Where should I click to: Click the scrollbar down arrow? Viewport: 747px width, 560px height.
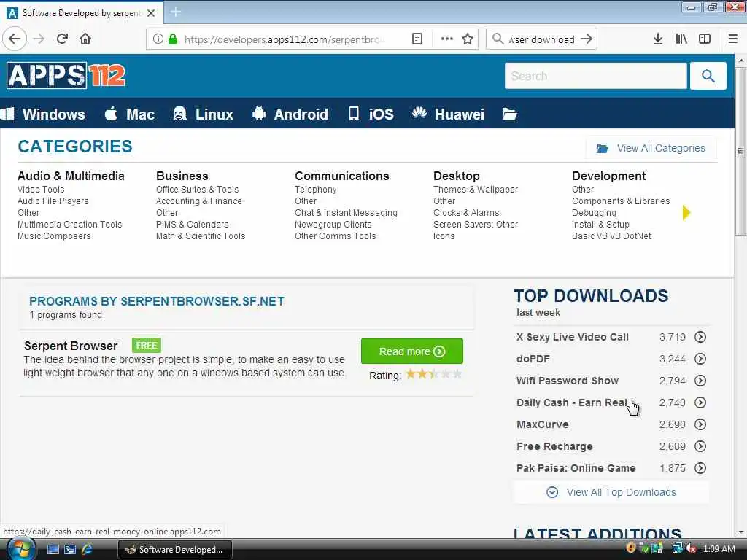740,532
